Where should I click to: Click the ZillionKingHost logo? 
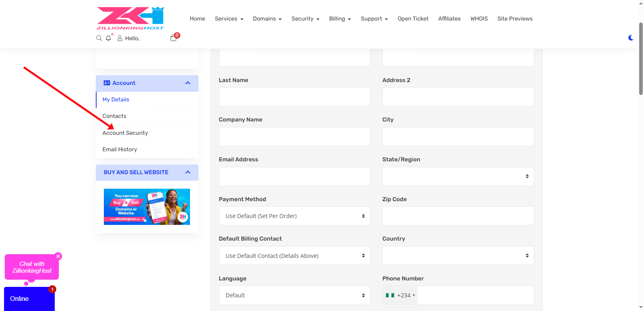(130, 18)
